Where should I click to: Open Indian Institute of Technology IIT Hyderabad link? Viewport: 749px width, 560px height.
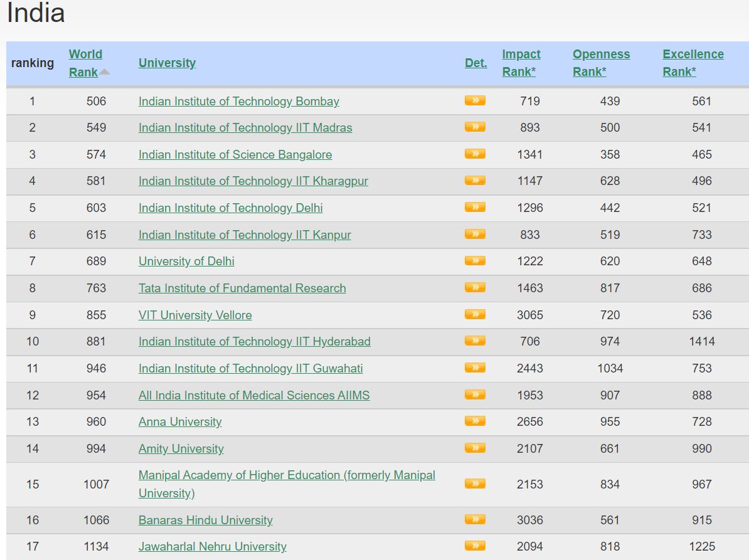pyautogui.click(x=255, y=341)
